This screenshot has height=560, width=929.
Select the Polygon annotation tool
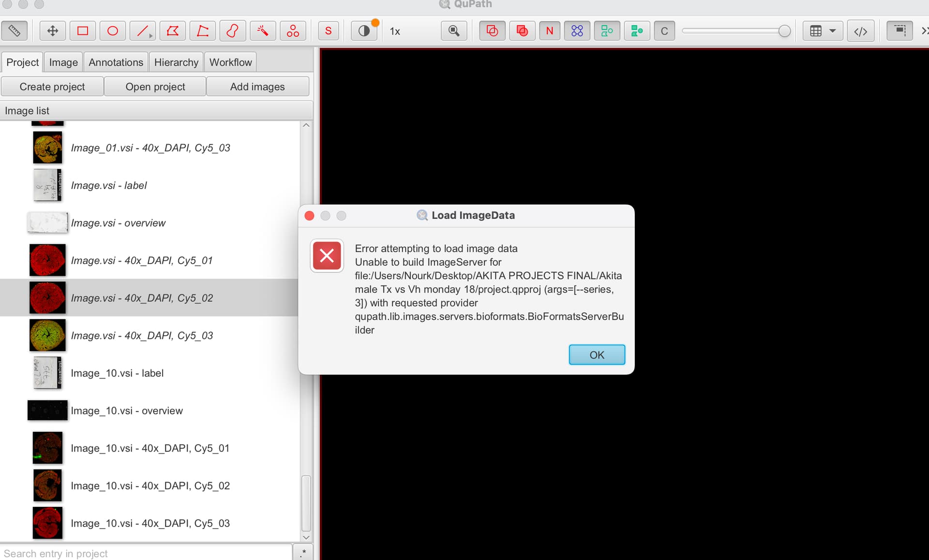coord(173,30)
